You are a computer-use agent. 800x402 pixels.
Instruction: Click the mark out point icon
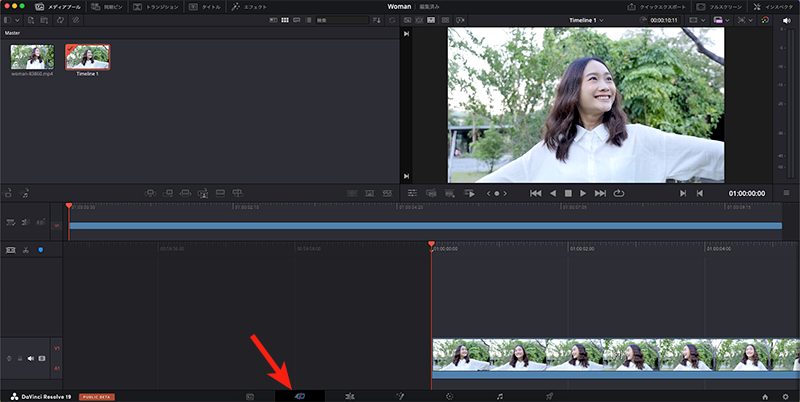tap(699, 193)
